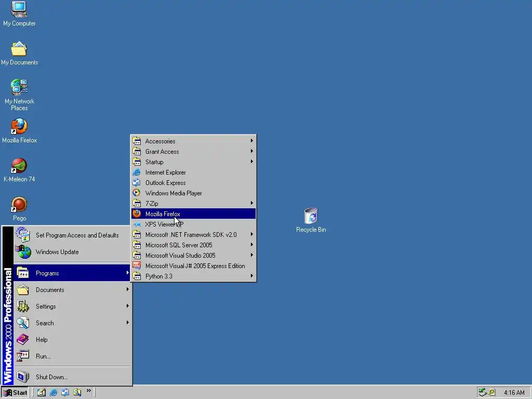Launch Outlook Express from Programs menu

click(193, 182)
